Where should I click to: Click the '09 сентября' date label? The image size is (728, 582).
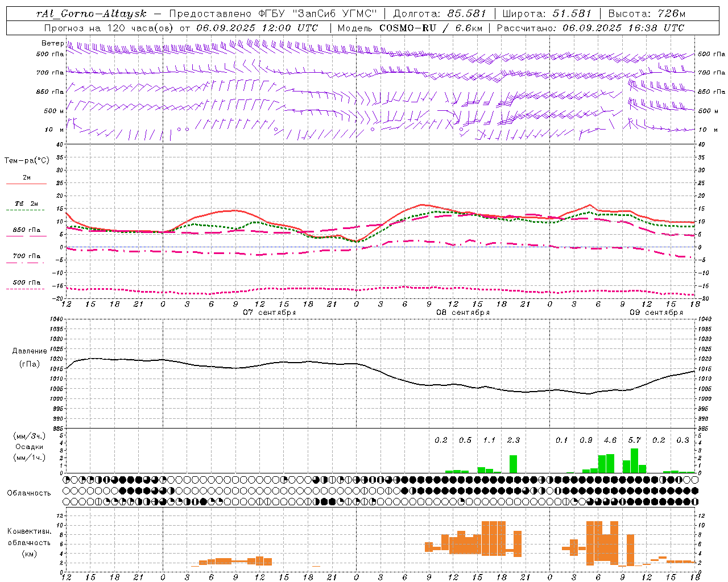(656, 313)
